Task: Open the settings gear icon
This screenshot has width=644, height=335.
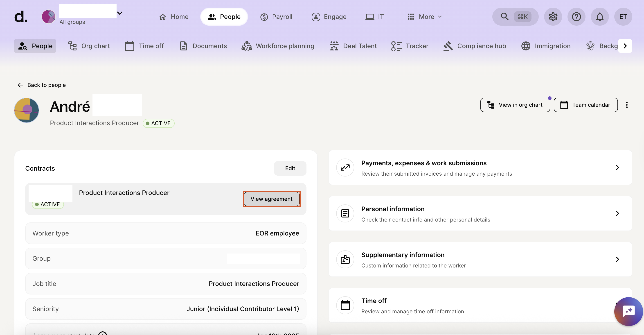Action: coord(553,17)
